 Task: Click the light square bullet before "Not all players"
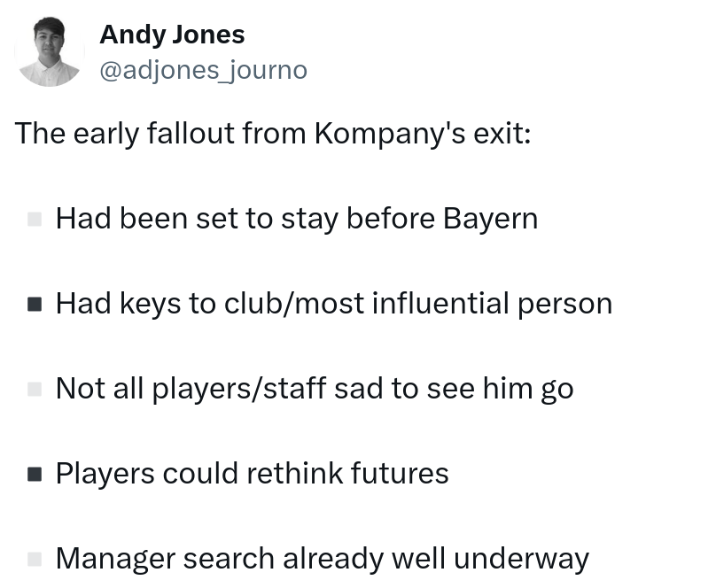[x=35, y=389]
